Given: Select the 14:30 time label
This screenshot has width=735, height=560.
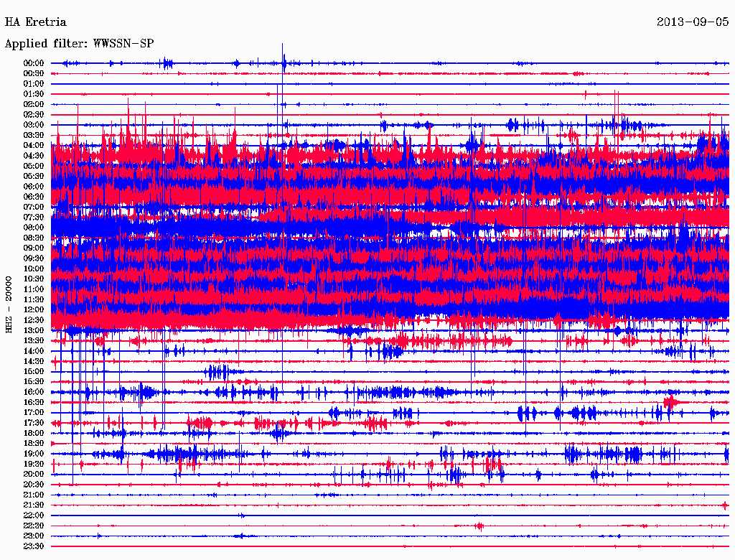Looking at the screenshot, I should pos(34,361).
